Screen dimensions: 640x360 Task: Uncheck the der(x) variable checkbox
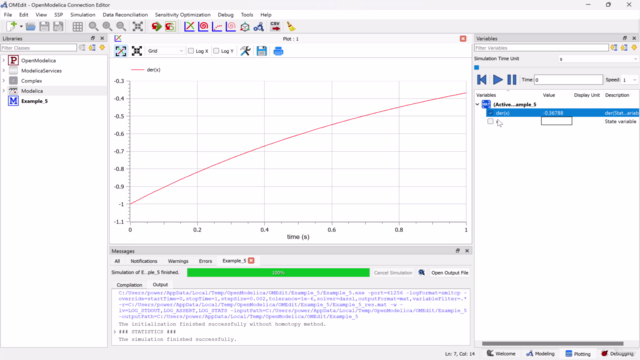491,113
